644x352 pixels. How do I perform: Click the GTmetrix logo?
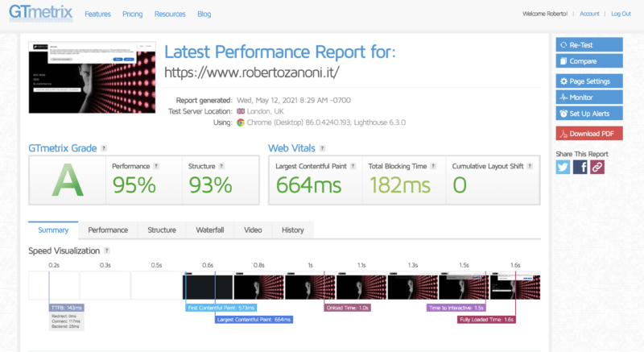pos(41,13)
